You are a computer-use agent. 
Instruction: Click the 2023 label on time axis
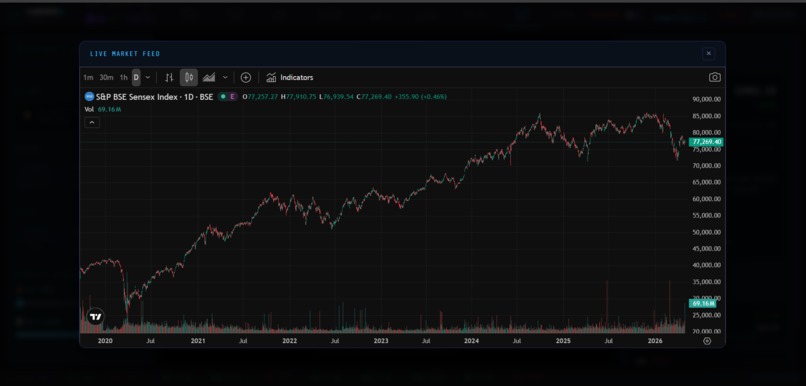tap(380, 341)
